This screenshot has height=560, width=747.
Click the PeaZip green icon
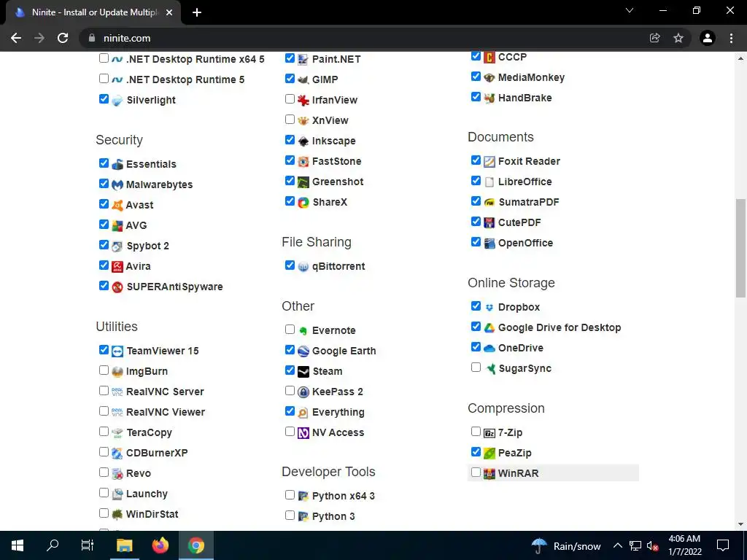click(x=489, y=454)
